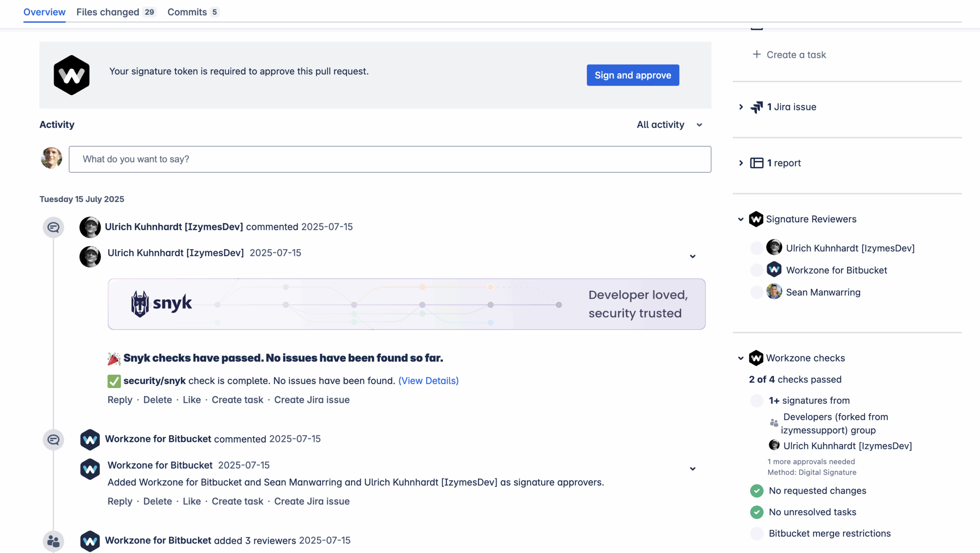980x553 pixels.
Task: Click Sean Manwarring's avatar in Signature Reviewers
Action: [774, 292]
